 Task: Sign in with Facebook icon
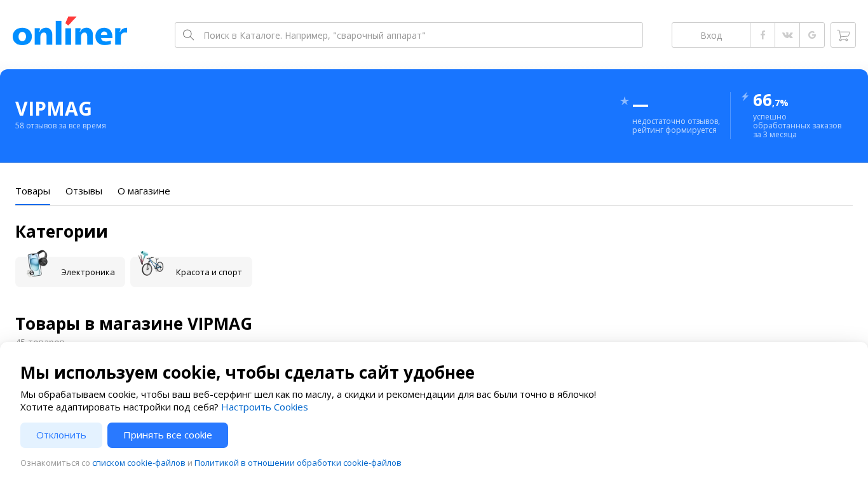(763, 35)
